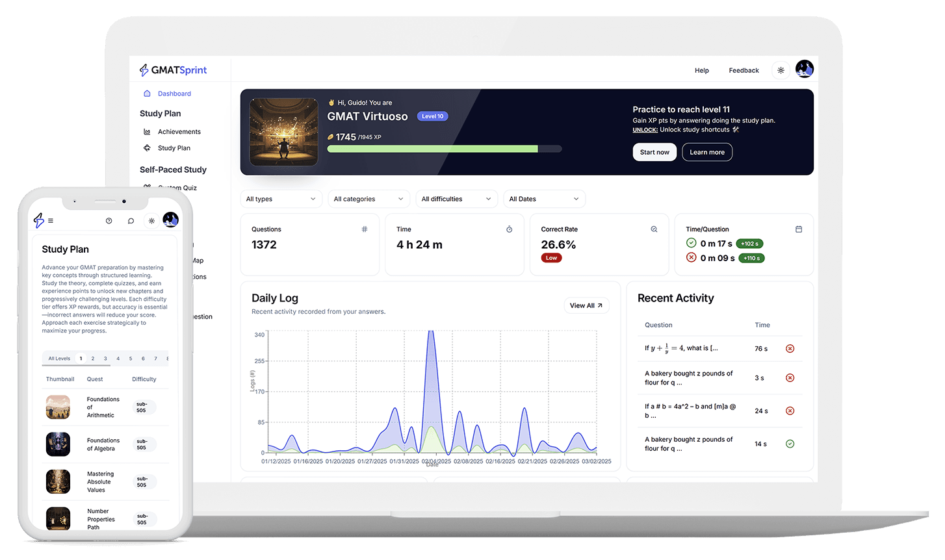Screen dimensions: 945x560
Task: Select level 1 tab on phone
Action: click(81, 359)
